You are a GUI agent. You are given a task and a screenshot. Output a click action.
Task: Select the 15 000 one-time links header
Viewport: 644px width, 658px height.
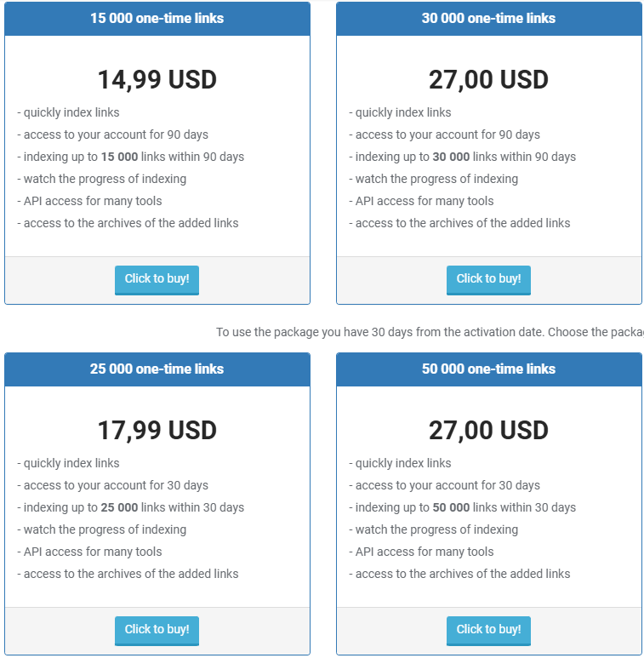pos(157,18)
